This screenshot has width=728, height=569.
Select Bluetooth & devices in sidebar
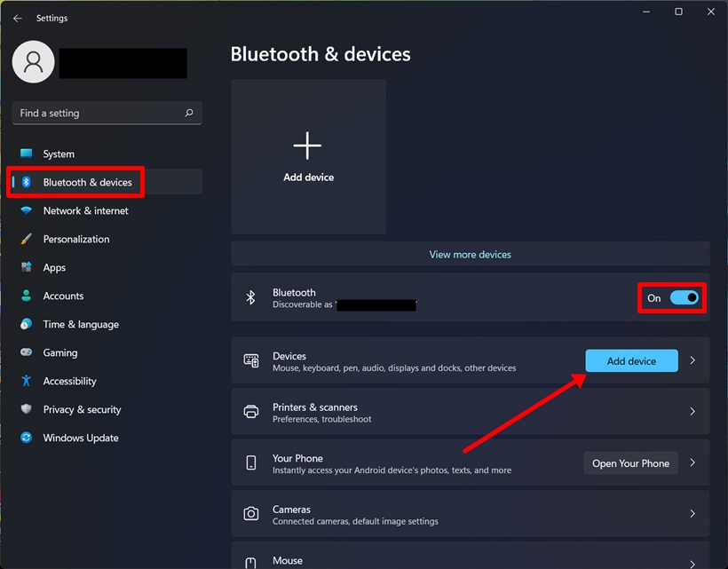pyautogui.click(x=107, y=182)
